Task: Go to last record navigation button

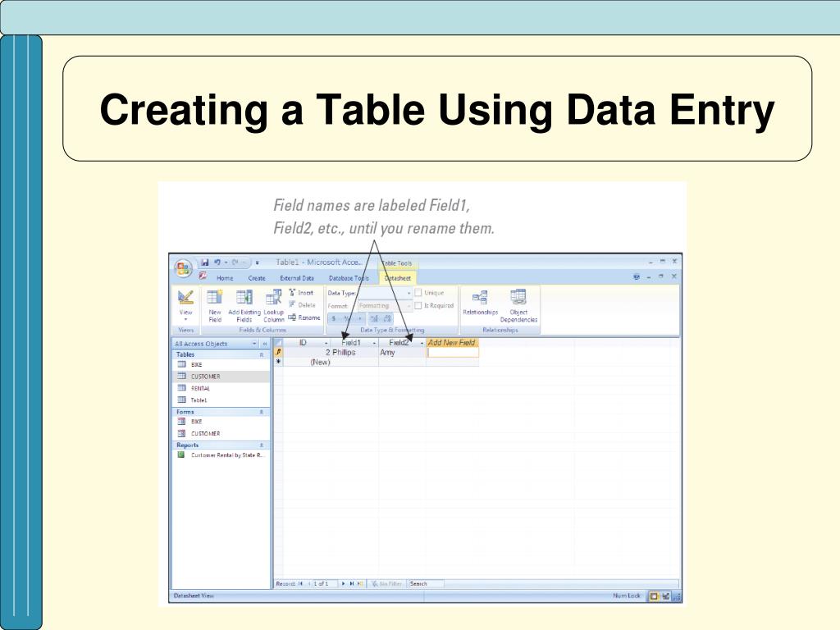Action: point(351,584)
